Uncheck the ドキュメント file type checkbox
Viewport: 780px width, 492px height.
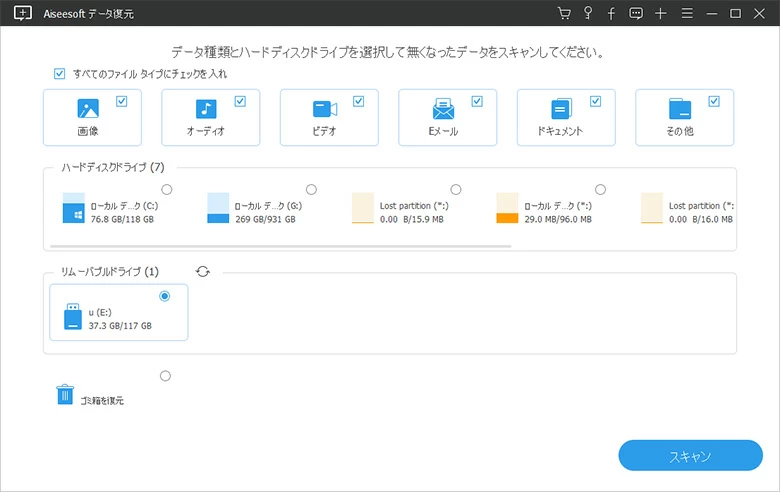coord(596,101)
